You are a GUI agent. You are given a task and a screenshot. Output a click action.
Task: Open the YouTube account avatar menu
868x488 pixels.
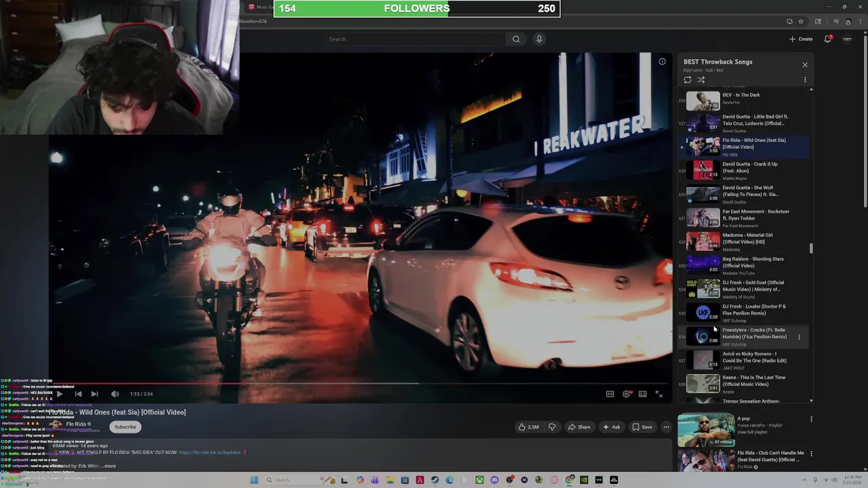click(x=847, y=39)
